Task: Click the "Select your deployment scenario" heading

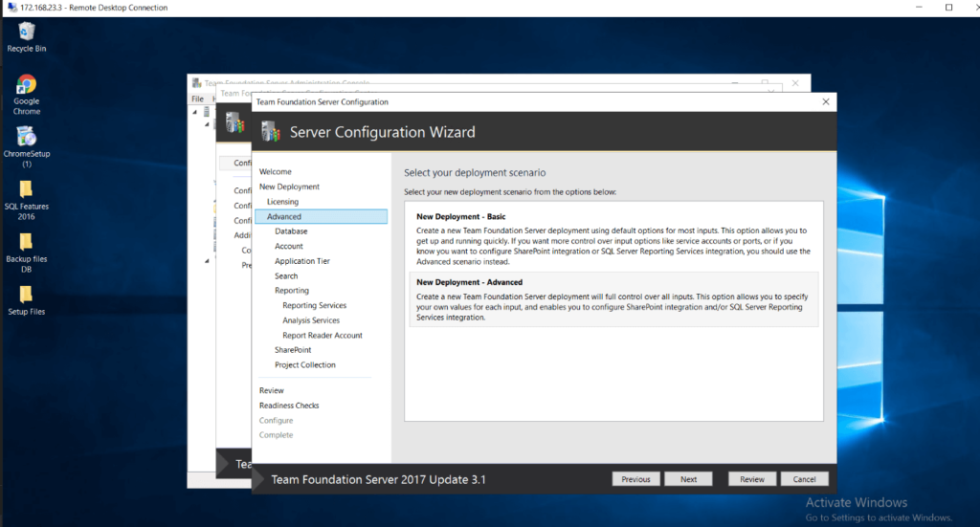Action: tap(475, 172)
